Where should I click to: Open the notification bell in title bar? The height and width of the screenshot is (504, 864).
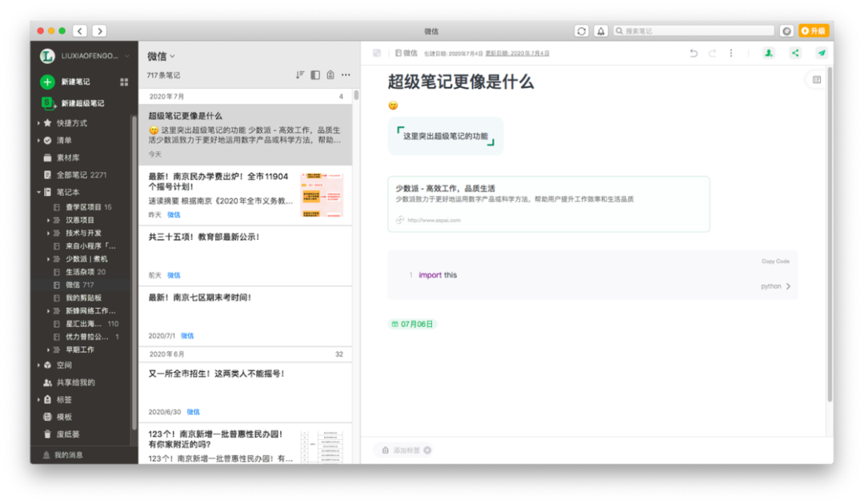(x=599, y=30)
